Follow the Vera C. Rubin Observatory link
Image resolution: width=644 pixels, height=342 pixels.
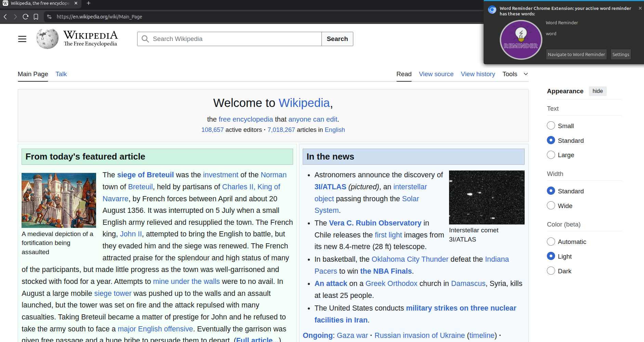point(375,223)
